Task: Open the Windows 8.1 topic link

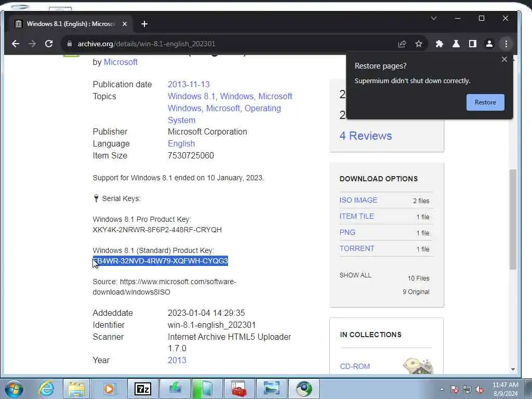Action: pyautogui.click(x=192, y=96)
